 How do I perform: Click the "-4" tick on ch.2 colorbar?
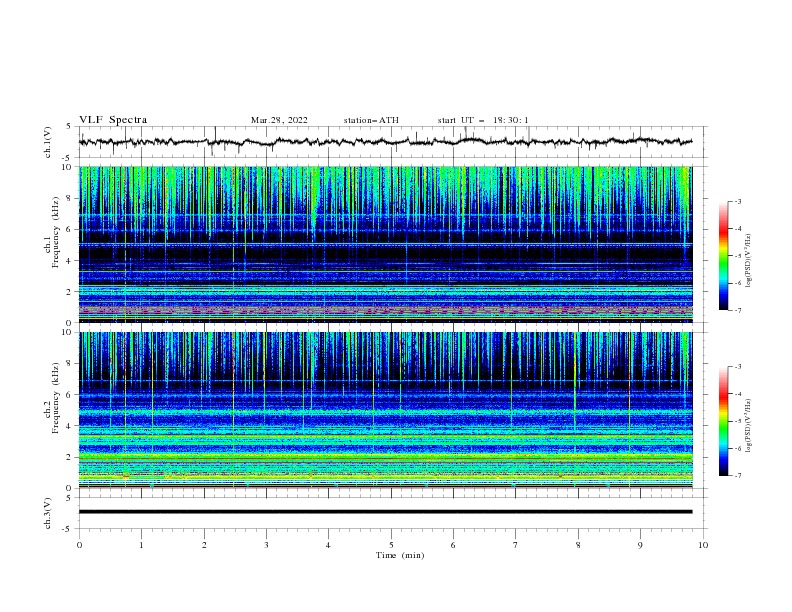click(737, 394)
